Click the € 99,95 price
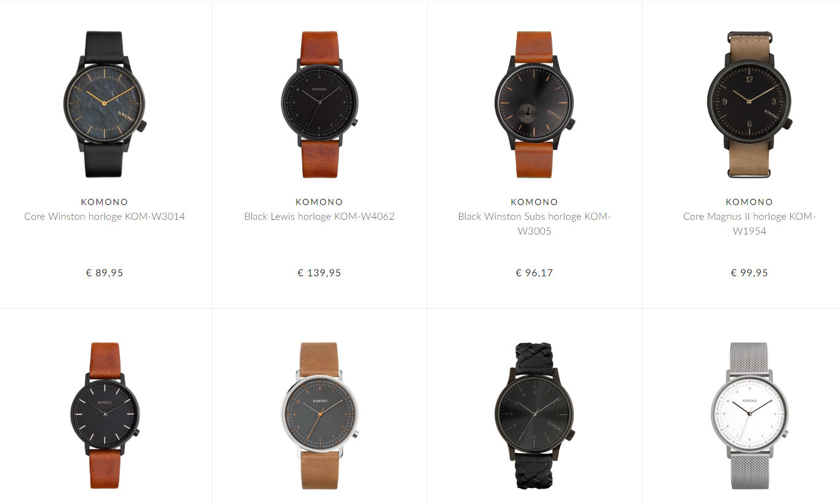Viewport: 840px width, 504px height. point(750,273)
